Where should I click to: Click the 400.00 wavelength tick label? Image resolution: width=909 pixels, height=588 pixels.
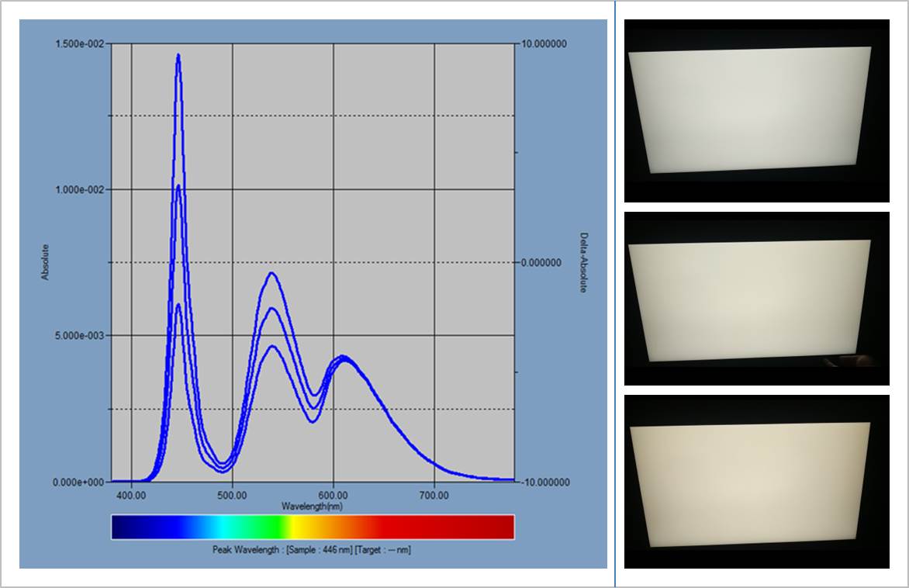pyautogui.click(x=132, y=495)
